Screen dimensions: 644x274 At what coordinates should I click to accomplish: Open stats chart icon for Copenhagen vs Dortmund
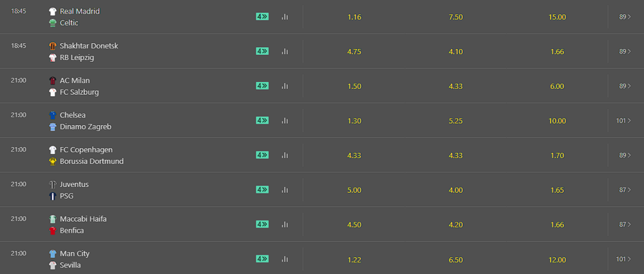click(285, 155)
